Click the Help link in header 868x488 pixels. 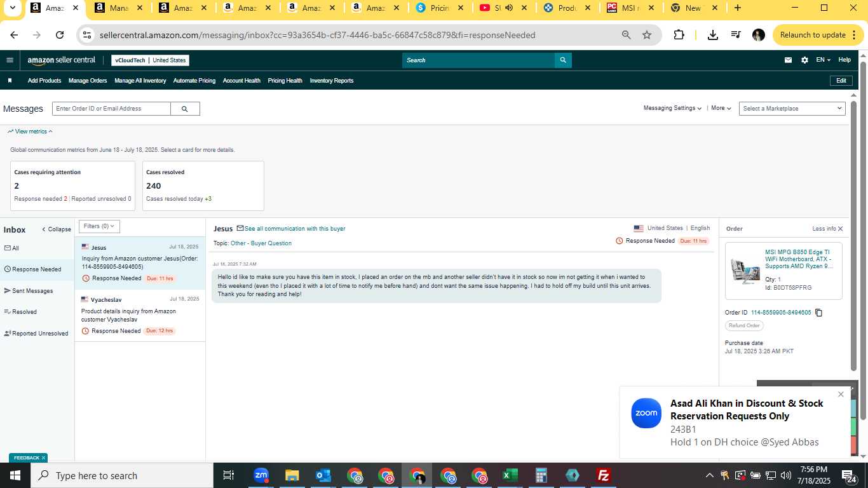tap(844, 60)
